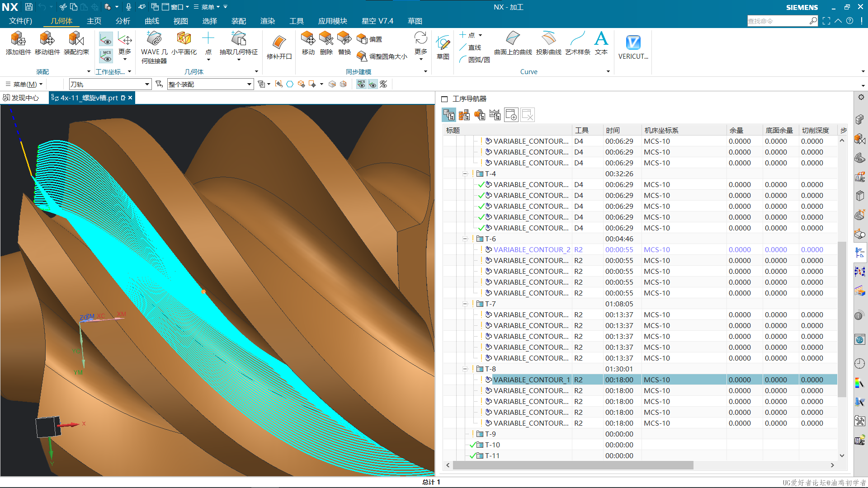Click the synchronous modeling Replace (替换) icon
The image size is (868, 488).
(344, 38)
